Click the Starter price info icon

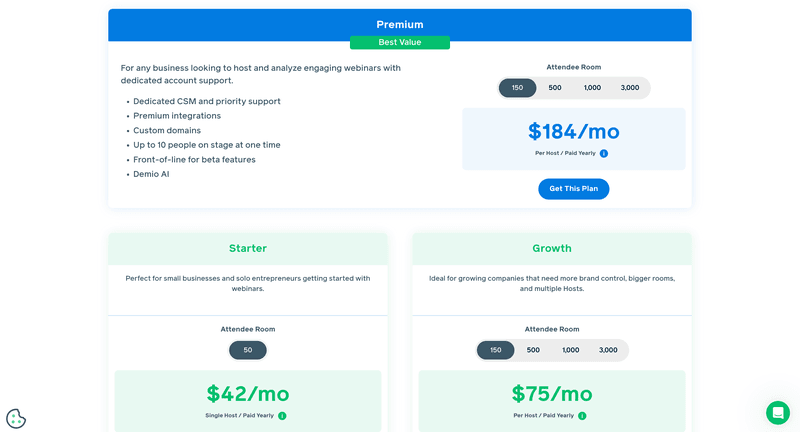click(x=282, y=416)
